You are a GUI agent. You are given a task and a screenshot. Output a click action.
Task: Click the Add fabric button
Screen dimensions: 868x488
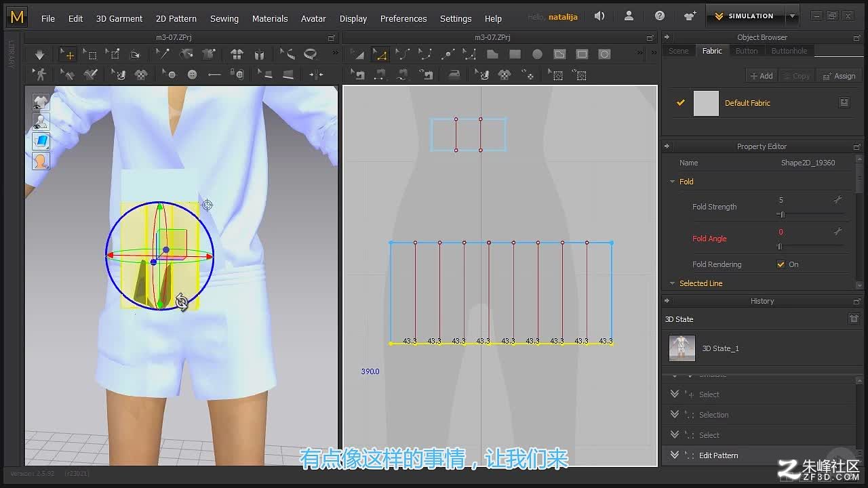point(762,76)
